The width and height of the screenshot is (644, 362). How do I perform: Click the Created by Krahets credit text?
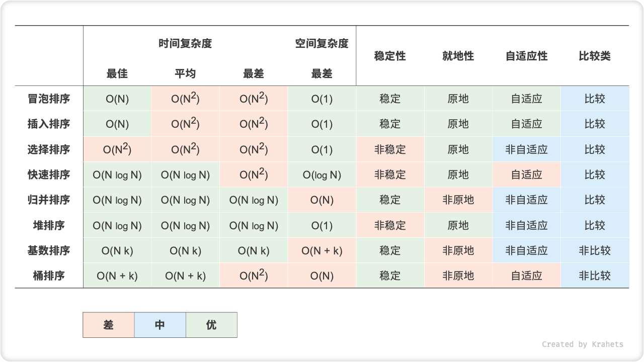(583, 344)
